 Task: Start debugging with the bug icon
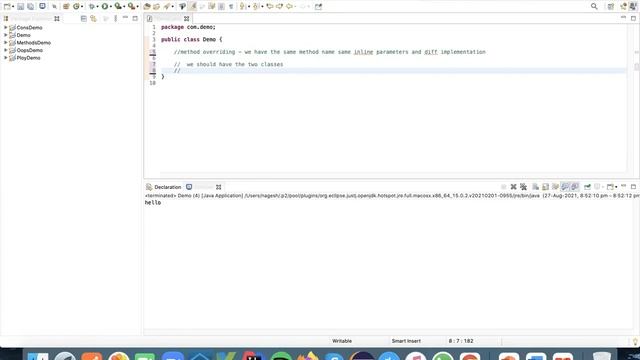(91, 6)
